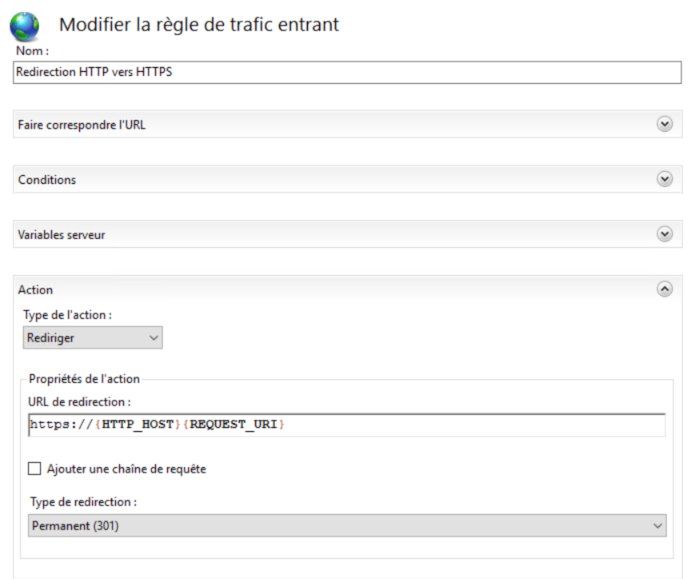
Task: Expand the Conditions section chevron icon
Action: click(x=664, y=179)
